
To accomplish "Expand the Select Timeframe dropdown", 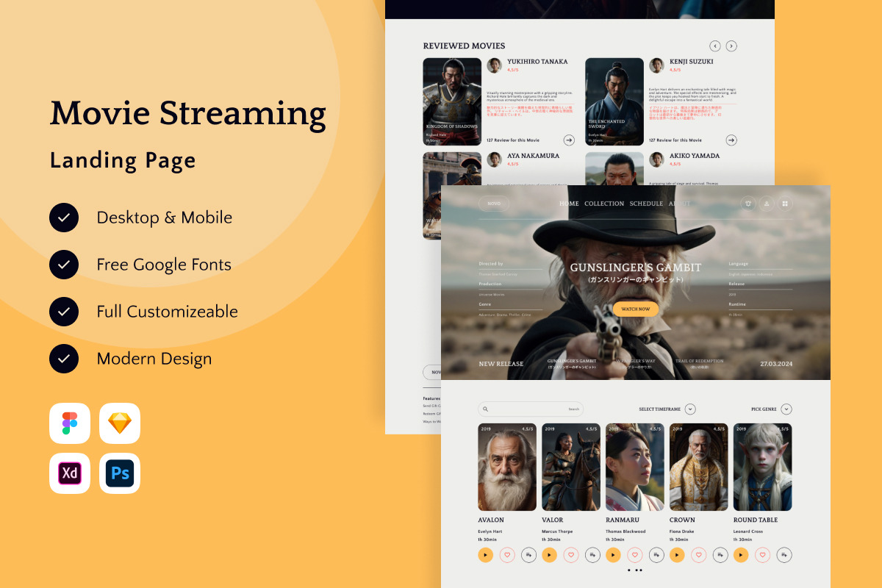I will coord(690,409).
